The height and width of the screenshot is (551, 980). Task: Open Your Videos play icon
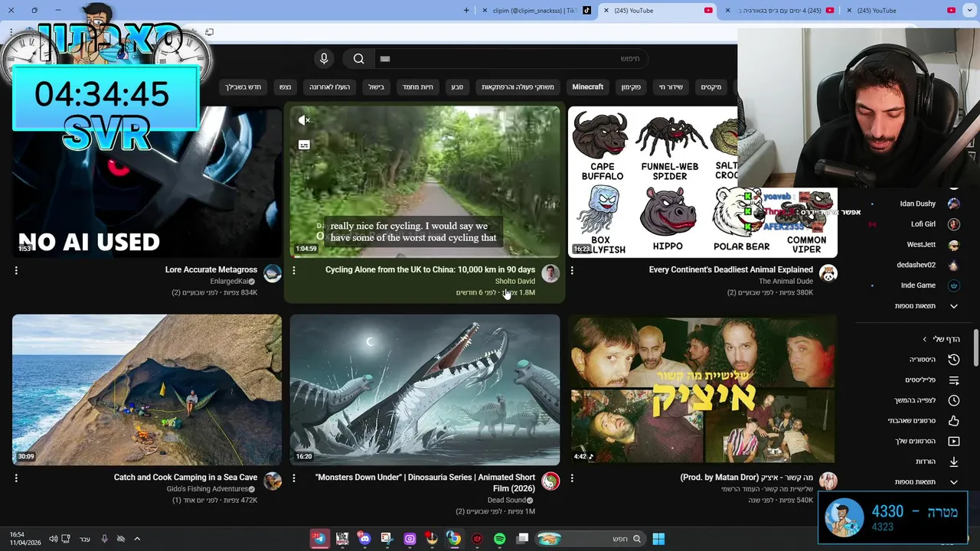tap(953, 441)
